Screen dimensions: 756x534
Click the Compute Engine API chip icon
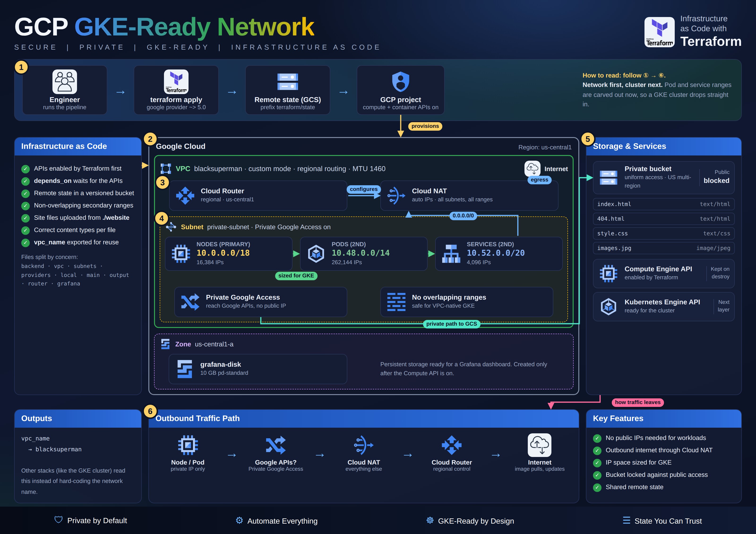click(608, 273)
